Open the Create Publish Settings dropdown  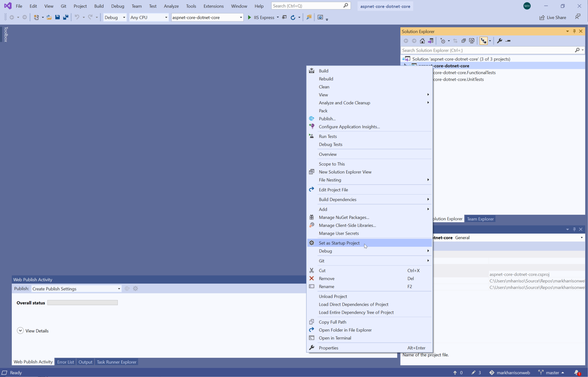click(119, 289)
